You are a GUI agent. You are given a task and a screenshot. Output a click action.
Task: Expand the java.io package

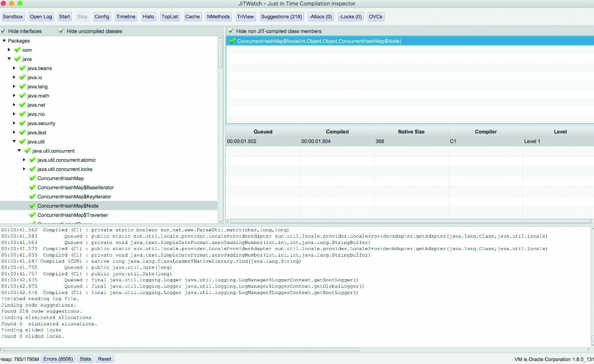(x=14, y=77)
